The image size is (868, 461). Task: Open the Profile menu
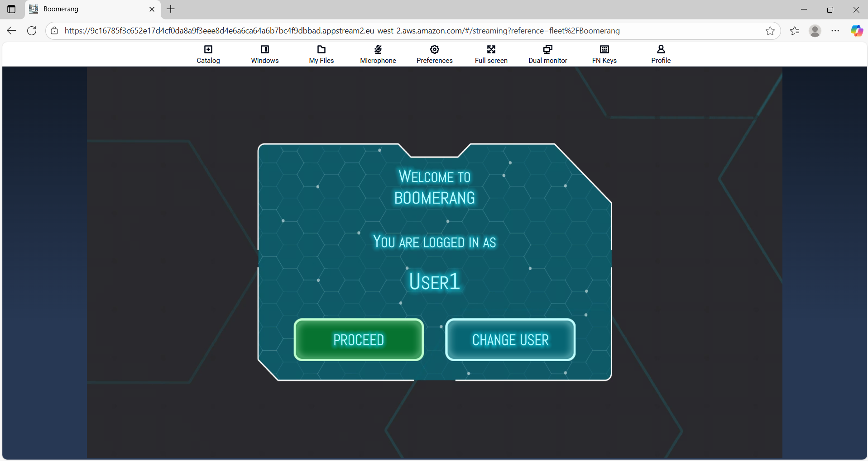[661, 54]
